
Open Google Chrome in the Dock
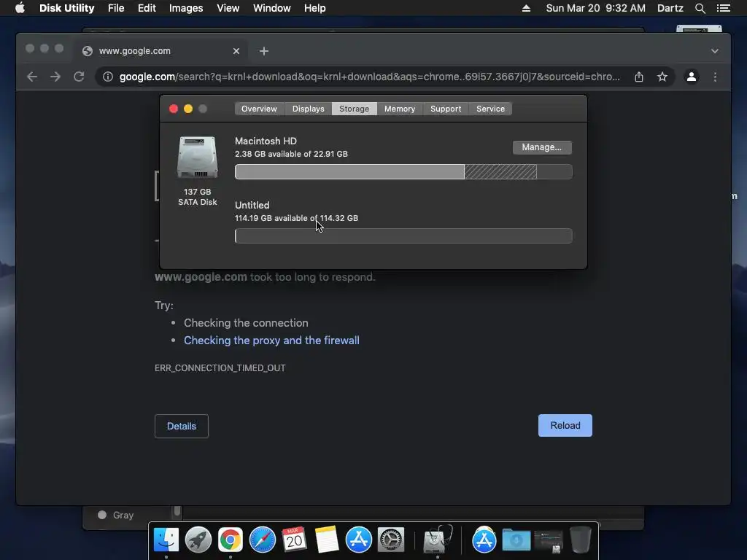click(230, 540)
